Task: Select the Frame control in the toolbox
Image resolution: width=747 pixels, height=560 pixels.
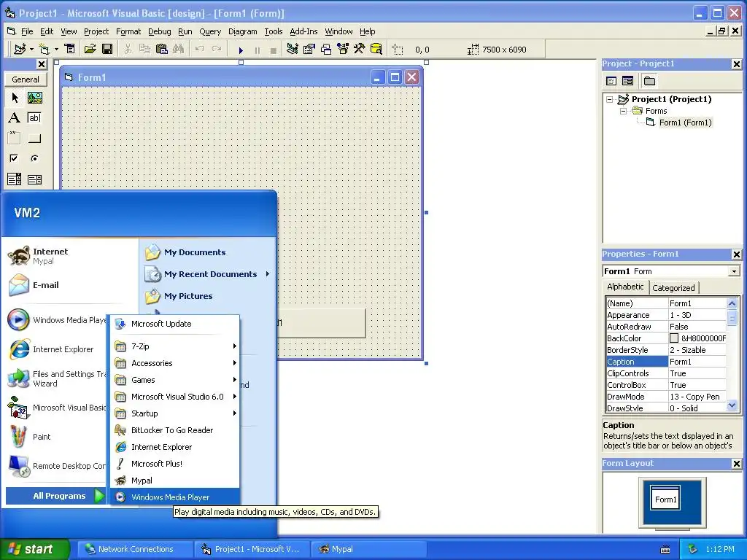Action: click(x=15, y=139)
